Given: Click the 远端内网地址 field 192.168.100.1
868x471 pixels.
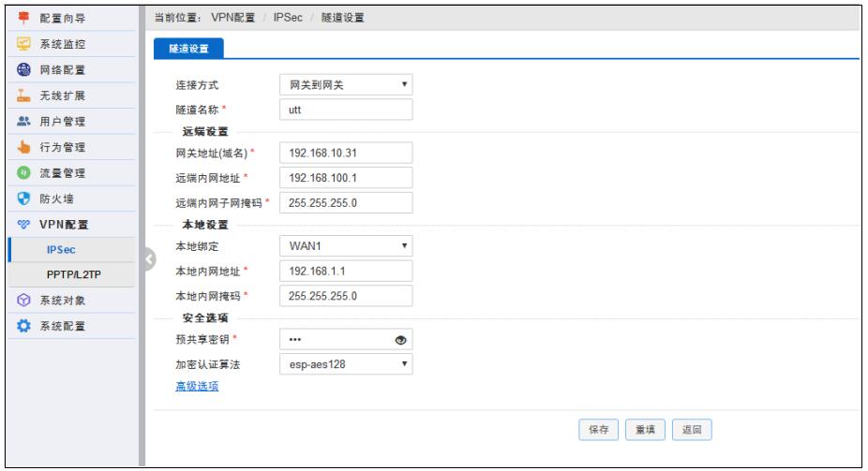Looking at the screenshot, I should [x=346, y=178].
